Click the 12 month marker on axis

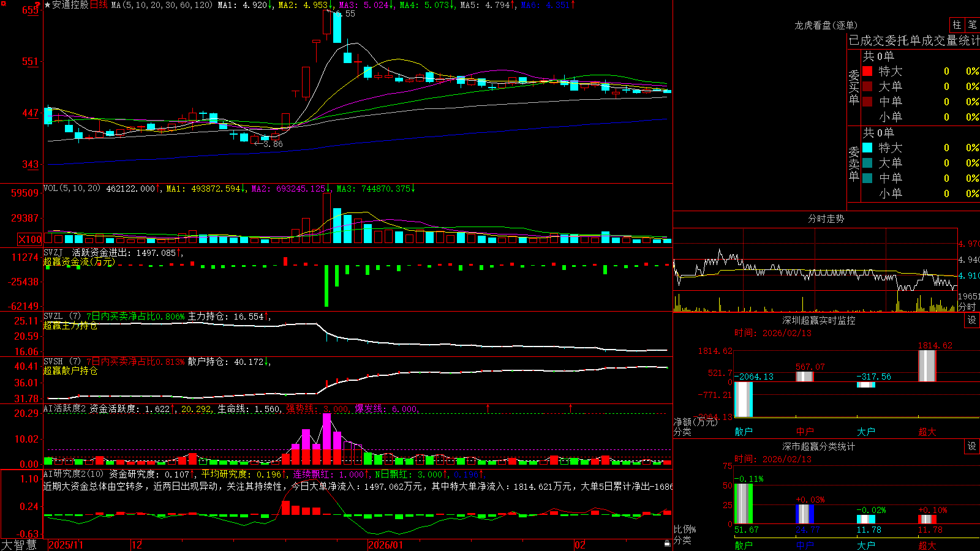pyautogui.click(x=137, y=545)
